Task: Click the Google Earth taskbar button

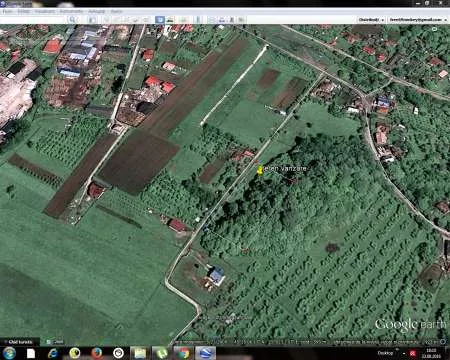Action: coord(205,353)
